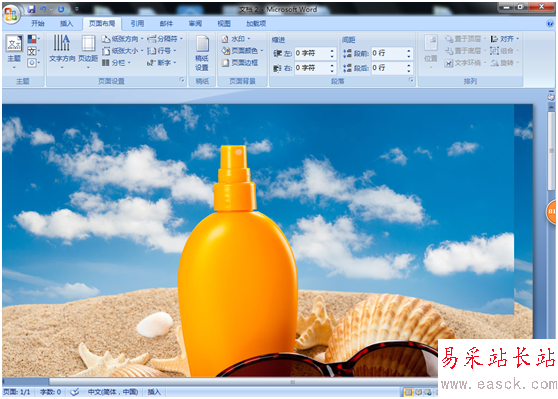The width and height of the screenshot is (558, 399).
Task: Open 页边距 margins options
Action: [88, 52]
